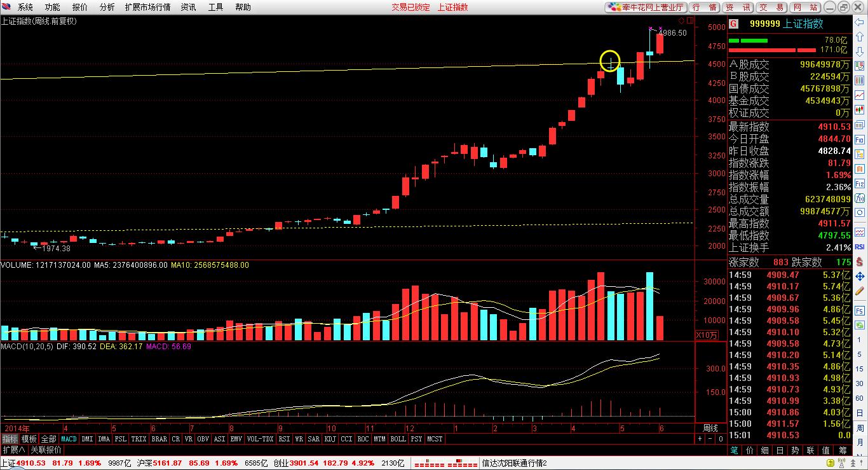Click the minus zoom button below chart
The height and width of the screenshot is (470, 868).
(x=710, y=439)
